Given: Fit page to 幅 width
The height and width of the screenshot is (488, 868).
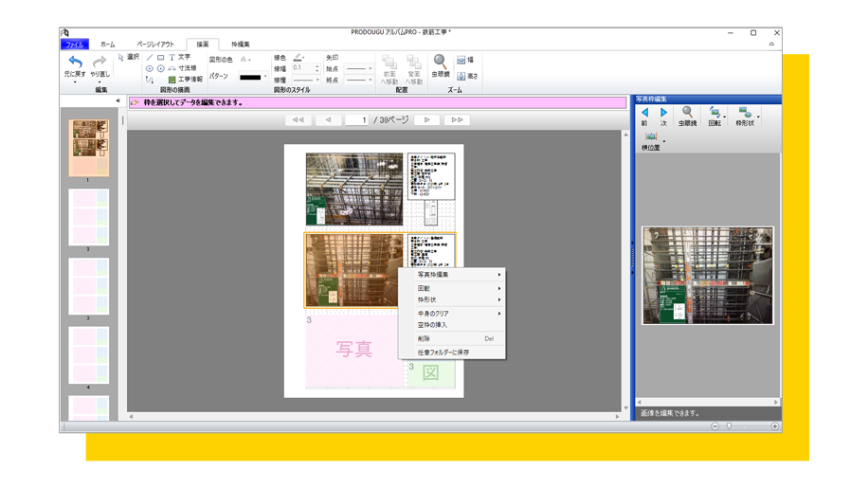Looking at the screenshot, I should pos(466,61).
